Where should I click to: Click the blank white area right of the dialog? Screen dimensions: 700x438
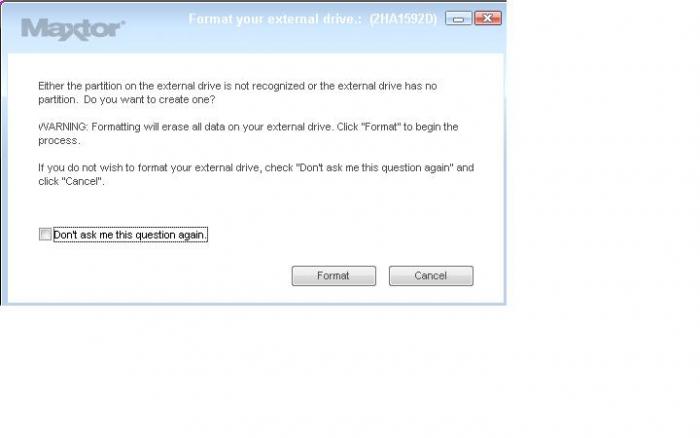603,179
